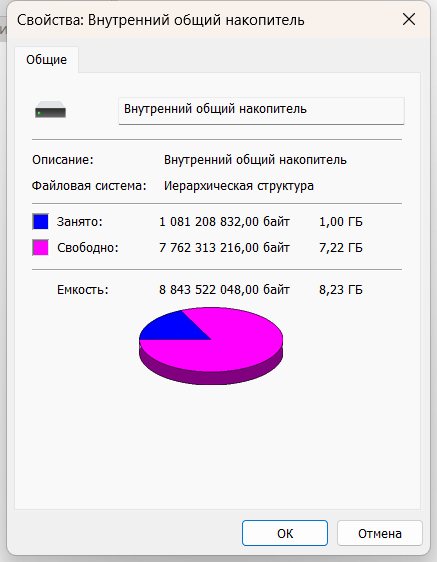
Task: Click the Емкость label
Action: point(83,290)
